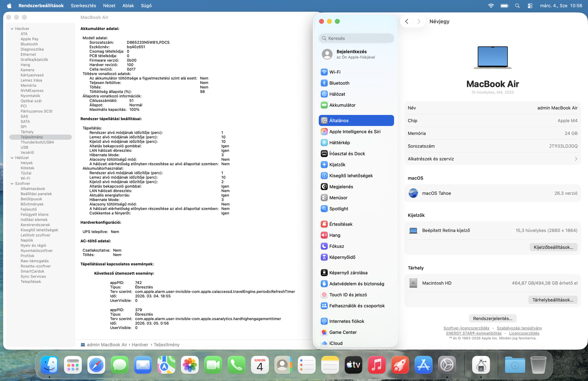The height and width of the screenshot is (381, 588).
Task: Open Fókusz settings
Action: pos(356,246)
